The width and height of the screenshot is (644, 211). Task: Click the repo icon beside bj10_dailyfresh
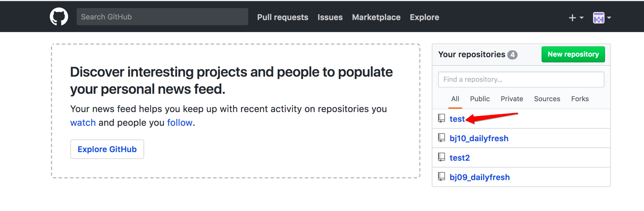tap(441, 138)
